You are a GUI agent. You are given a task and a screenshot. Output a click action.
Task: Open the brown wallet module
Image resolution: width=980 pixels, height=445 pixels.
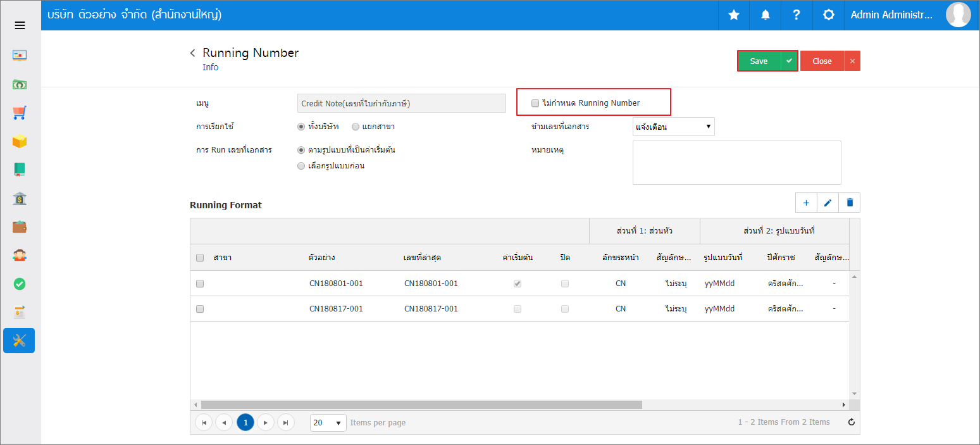[x=20, y=227]
